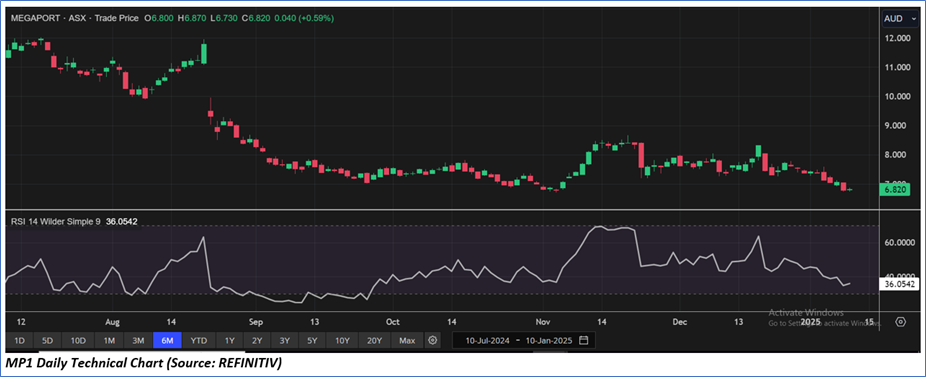Click the Sep label on time axis
This screenshot has height=377, width=926.
pyautogui.click(x=255, y=322)
